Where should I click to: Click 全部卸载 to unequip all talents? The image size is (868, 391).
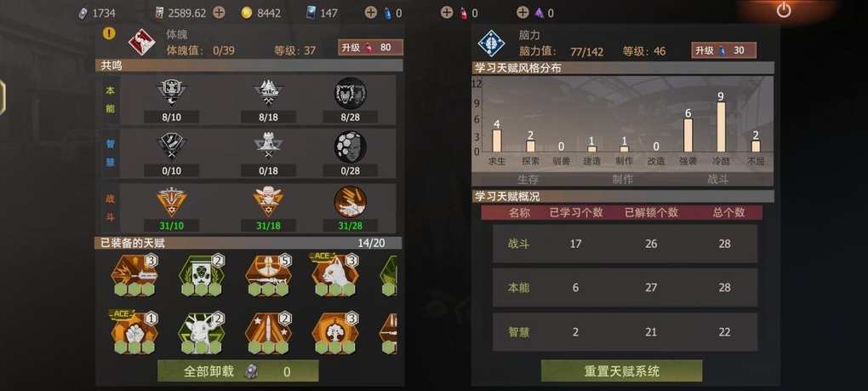point(238,371)
